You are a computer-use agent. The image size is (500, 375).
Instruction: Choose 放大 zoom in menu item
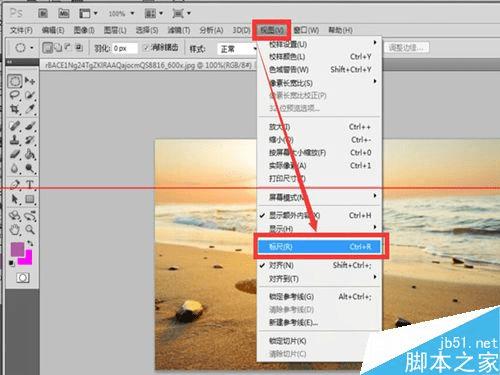point(319,127)
